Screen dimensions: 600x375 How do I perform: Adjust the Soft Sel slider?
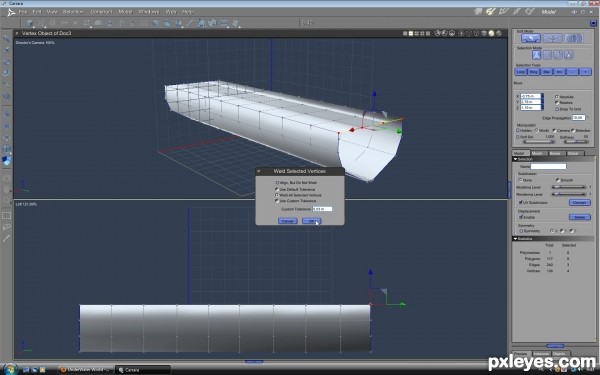click(x=539, y=142)
